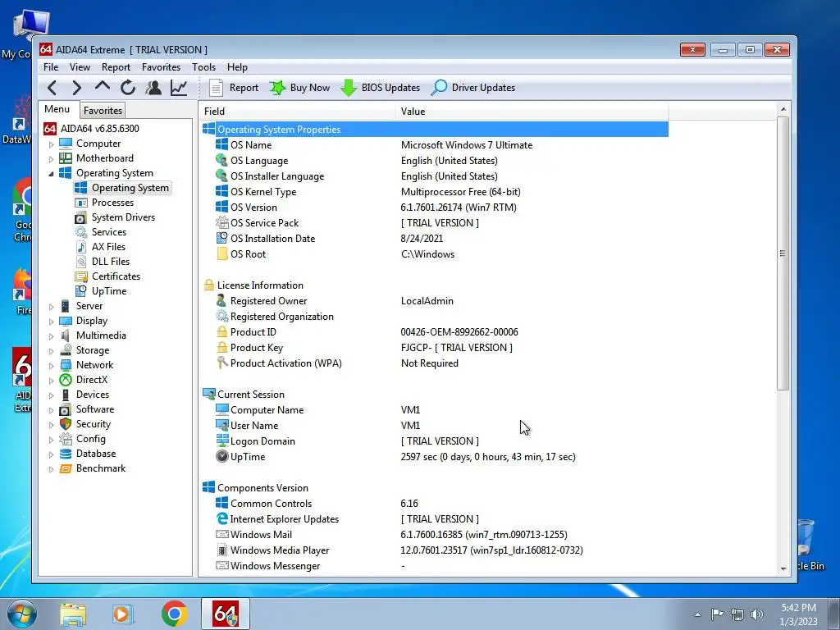The width and height of the screenshot is (840, 630).
Task: Collapse the Operating System node arrow
Action: [x=51, y=174]
